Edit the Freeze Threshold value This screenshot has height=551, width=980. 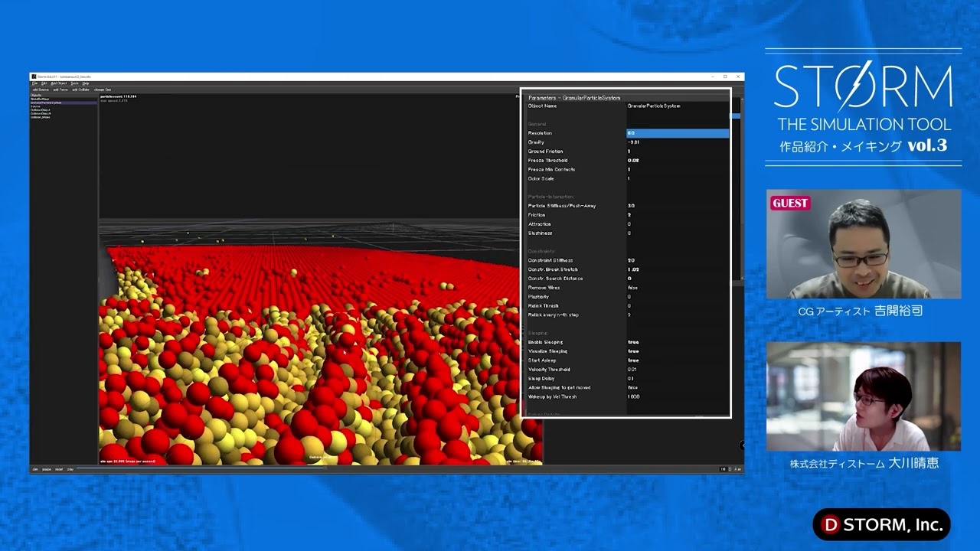click(677, 161)
